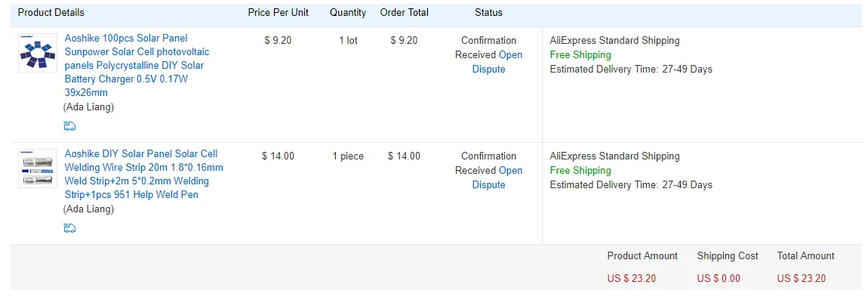Click the delivery truck icon under welding wire item
This screenshot has height=297, width=868.
69,228
